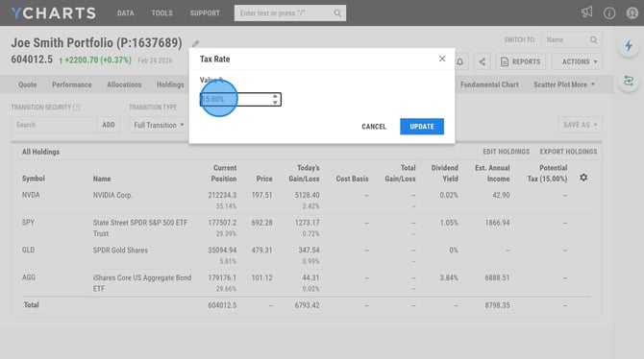Click the transition security search field
Screen dimensions: 644x359
pyautogui.click(x=54, y=125)
